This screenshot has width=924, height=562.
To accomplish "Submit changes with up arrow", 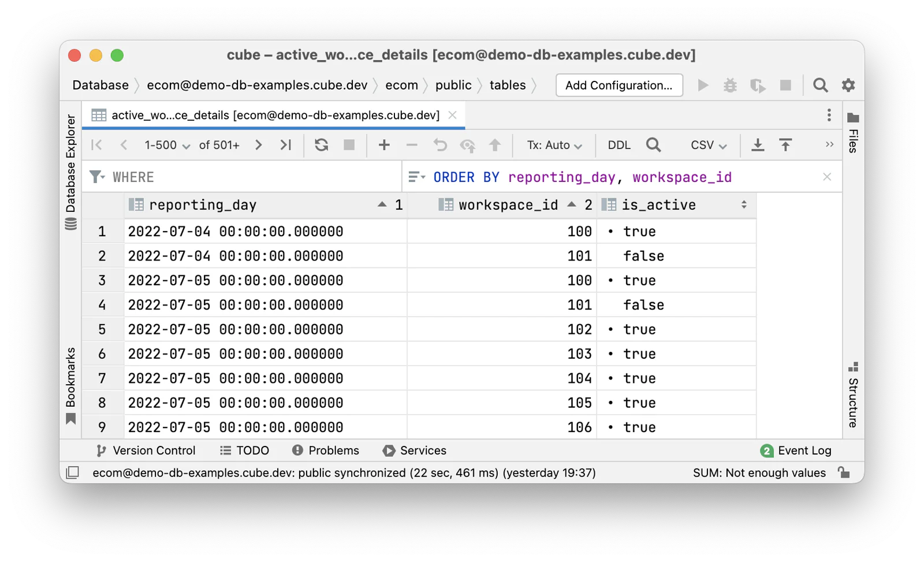I will tap(495, 145).
